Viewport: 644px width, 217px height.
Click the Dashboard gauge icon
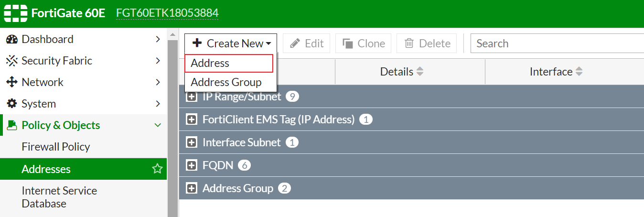(x=12, y=39)
